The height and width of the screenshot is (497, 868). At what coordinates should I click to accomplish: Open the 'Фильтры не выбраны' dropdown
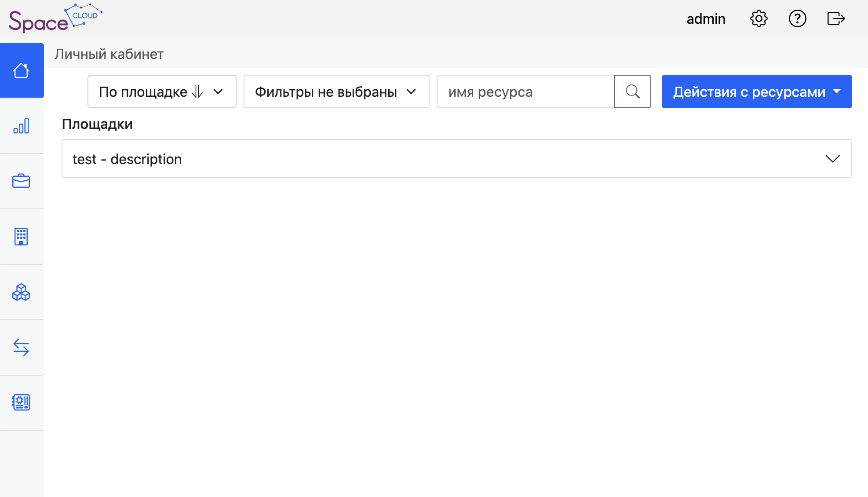tap(336, 91)
